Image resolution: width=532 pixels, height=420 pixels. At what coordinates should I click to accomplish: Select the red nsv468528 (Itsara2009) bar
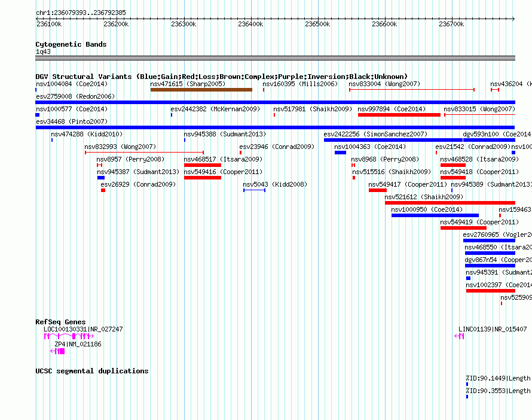(x=453, y=165)
